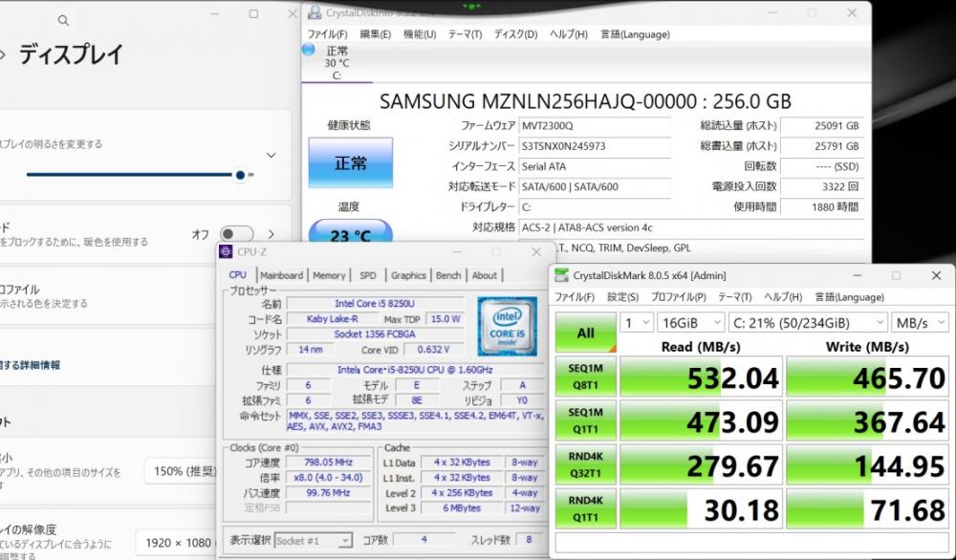Open テーマ(T) menu in CrystalDiskInfo
This screenshot has width=956, height=560.
point(465,34)
